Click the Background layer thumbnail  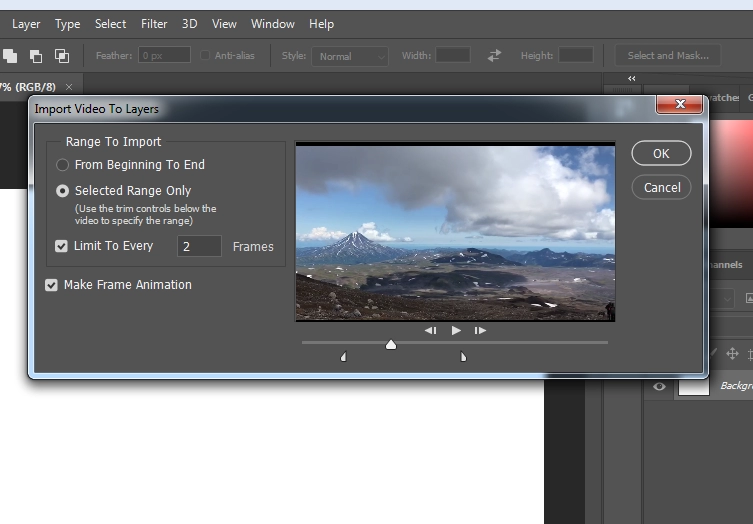pos(693,387)
